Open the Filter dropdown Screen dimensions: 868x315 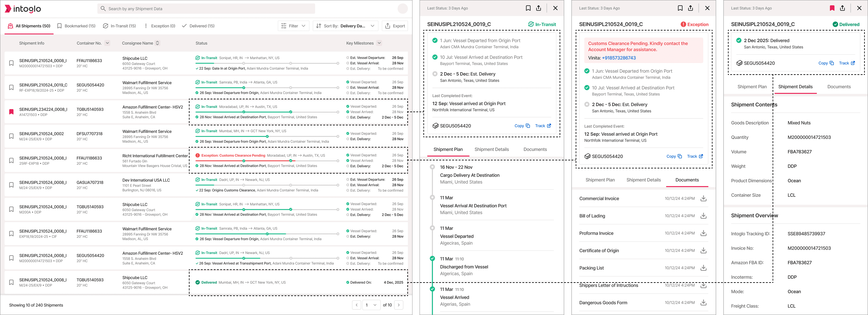click(x=293, y=26)
